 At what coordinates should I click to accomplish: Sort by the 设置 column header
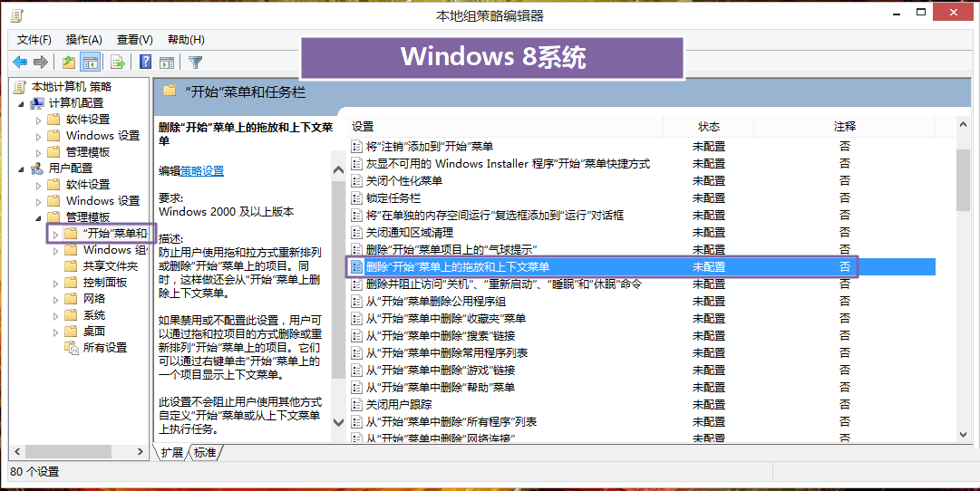(505, 126)
